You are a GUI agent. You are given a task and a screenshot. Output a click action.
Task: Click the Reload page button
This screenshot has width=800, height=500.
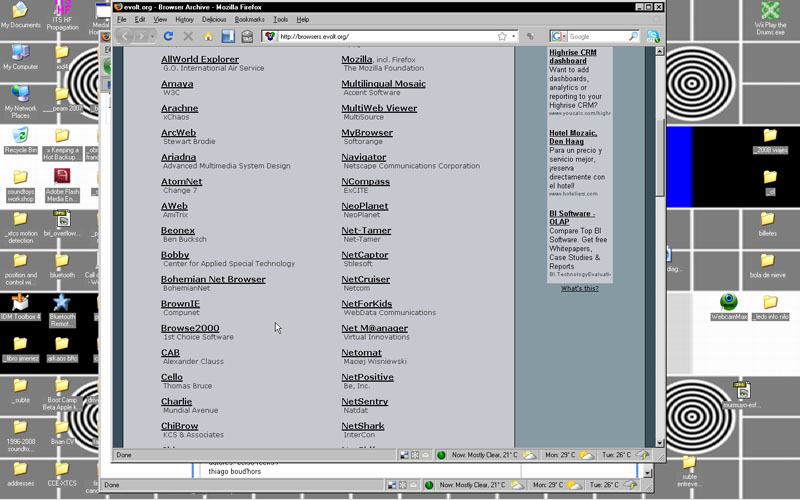[168, 36]
